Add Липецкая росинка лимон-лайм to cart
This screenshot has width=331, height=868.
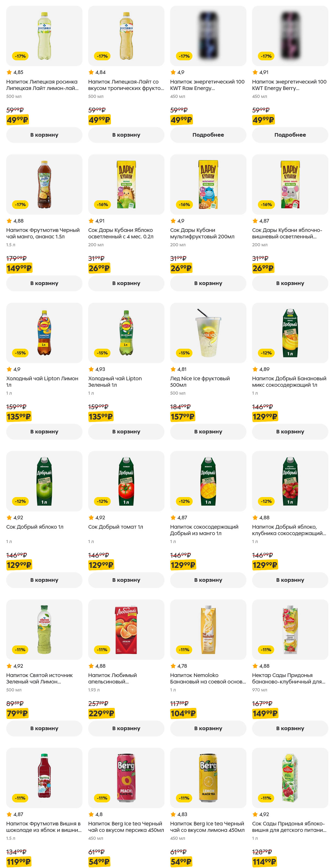coord(44,135)
